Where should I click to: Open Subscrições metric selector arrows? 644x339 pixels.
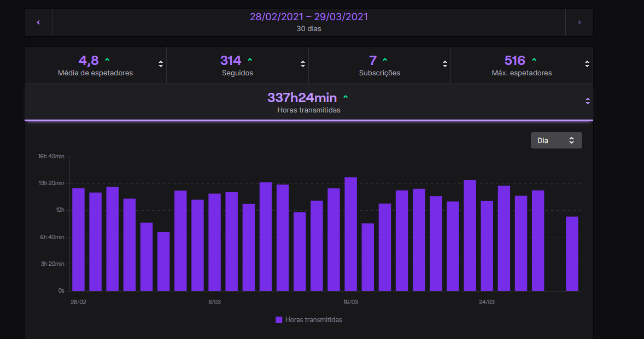[x=445, y=64]
